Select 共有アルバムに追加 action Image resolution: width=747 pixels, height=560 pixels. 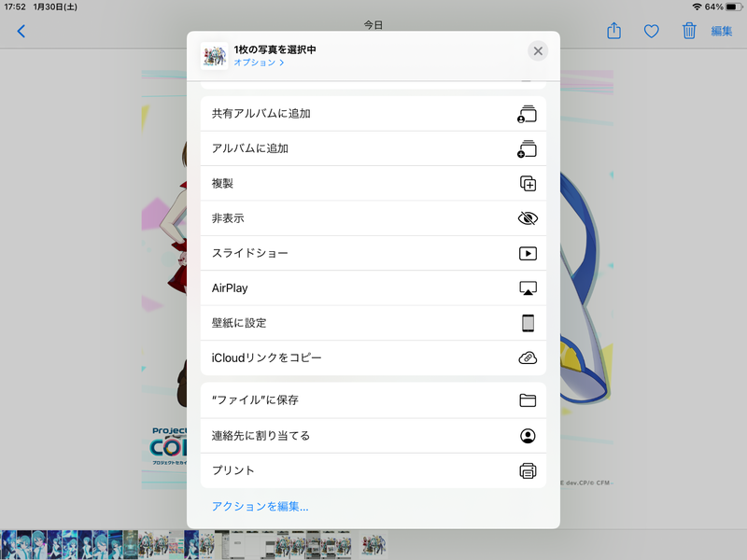(373, 114)
